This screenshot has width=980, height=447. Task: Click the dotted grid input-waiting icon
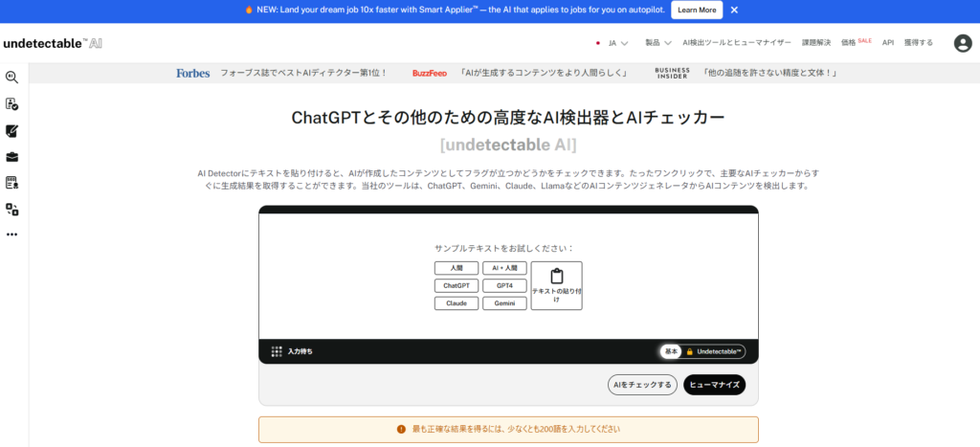(x=277, y=351)
